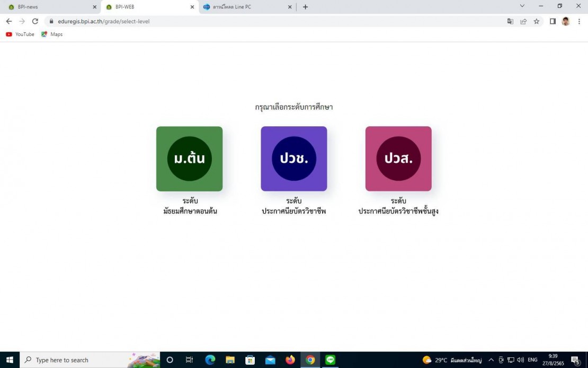Reload the current page

pos(35,21)
